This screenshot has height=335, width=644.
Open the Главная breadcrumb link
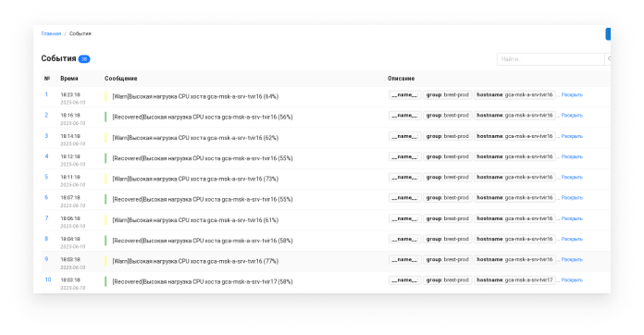pyautogui.click(x=51, y=33)
